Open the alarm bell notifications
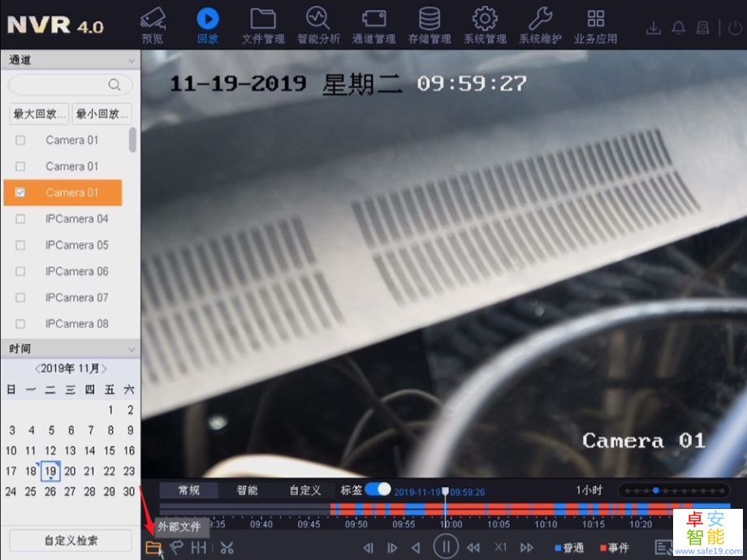 click(679, 28)
